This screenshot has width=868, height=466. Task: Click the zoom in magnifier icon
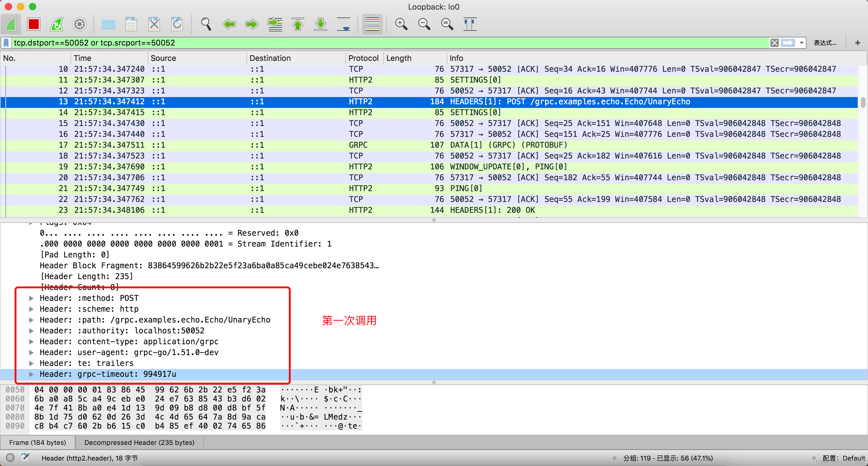tap(401, 24)
